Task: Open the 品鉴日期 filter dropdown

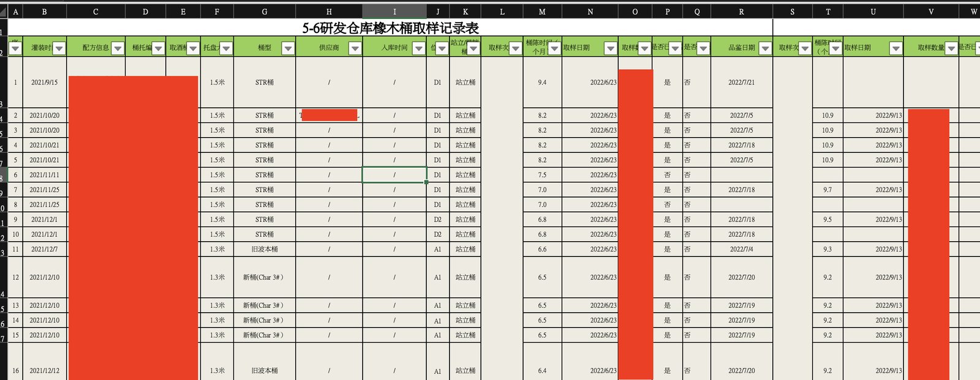Action: tap(765, 48)
